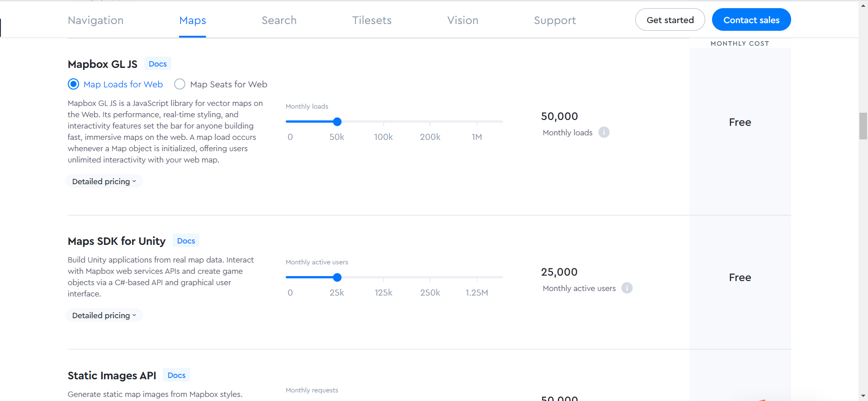Open the Vision tab
This screenshot has width=868, height=401.
462,20
